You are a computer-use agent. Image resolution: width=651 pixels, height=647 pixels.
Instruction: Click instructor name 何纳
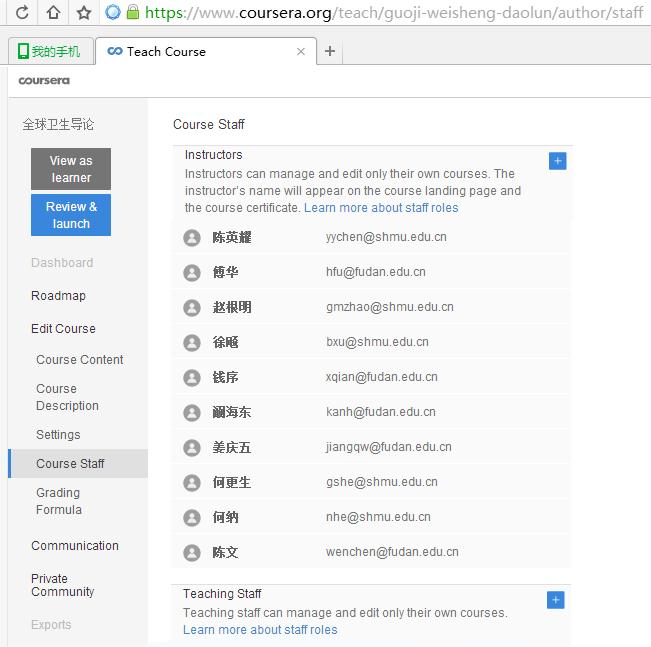[x=225, y=517]
